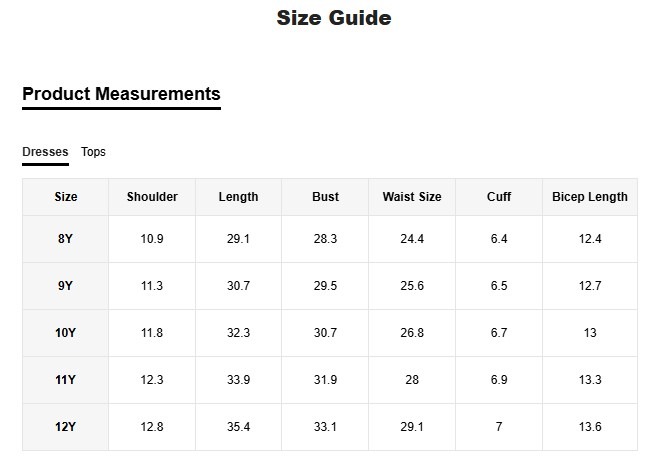
Task: Switch to the Tops tab
Action: [93, 152]
